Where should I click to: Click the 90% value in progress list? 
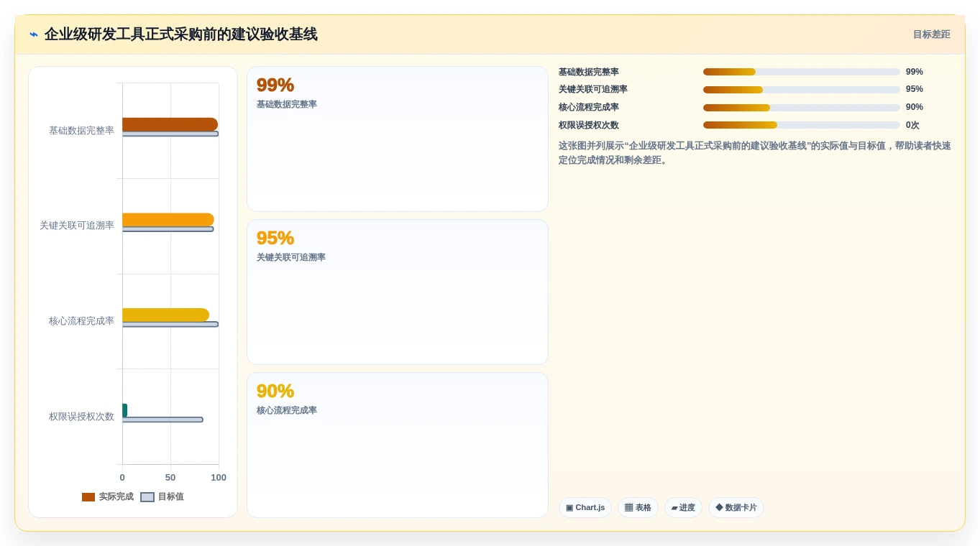pos(915,107)
